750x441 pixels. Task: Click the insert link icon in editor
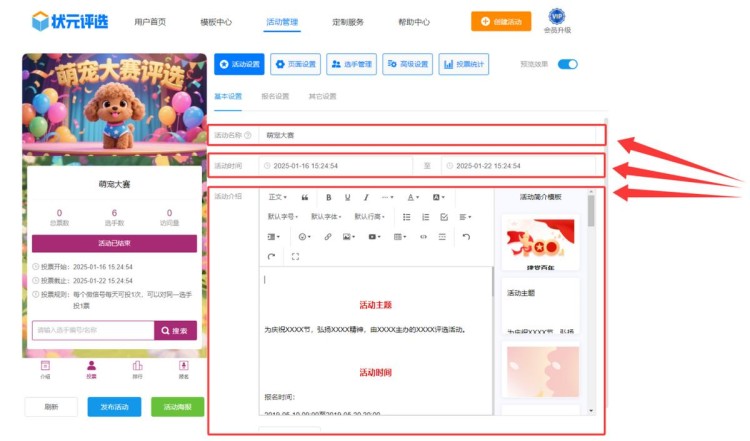(x=327, y=237)
